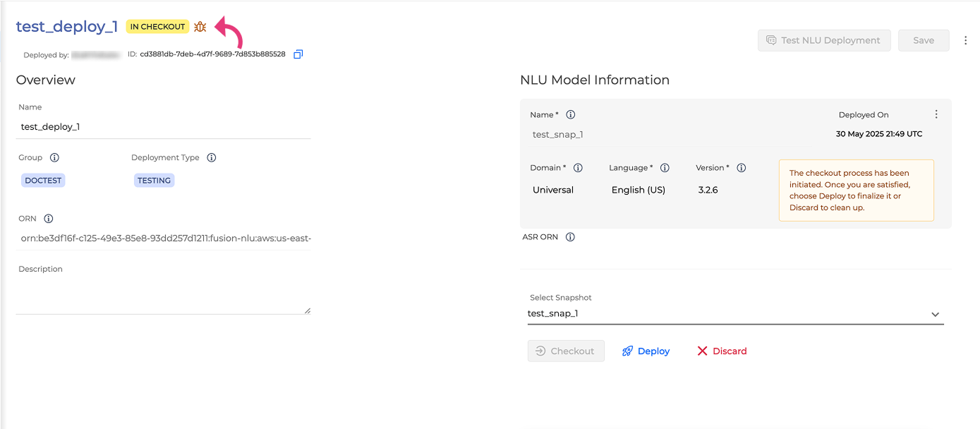Open the top-right page options kebab menu
This screenshot has width=980, height=429.
966,40
